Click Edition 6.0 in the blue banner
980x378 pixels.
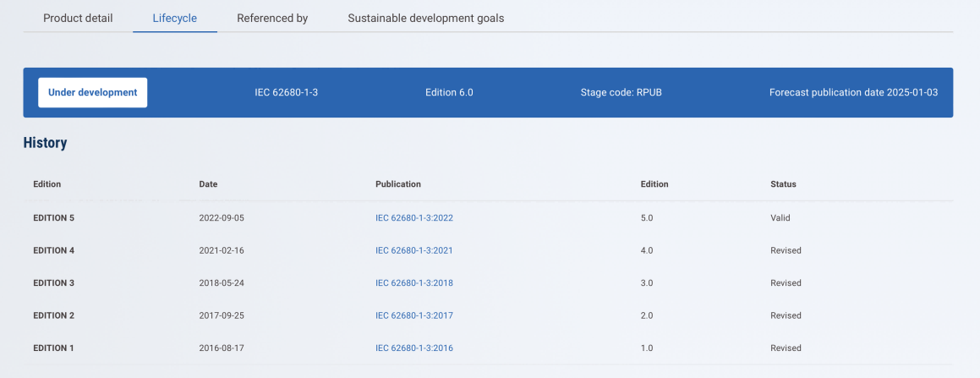[x=449, y=93]
